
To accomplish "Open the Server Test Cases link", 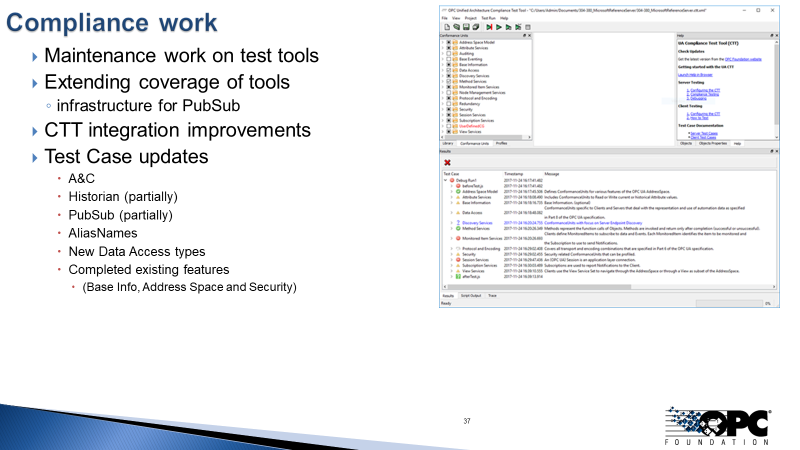I will 704,134.
